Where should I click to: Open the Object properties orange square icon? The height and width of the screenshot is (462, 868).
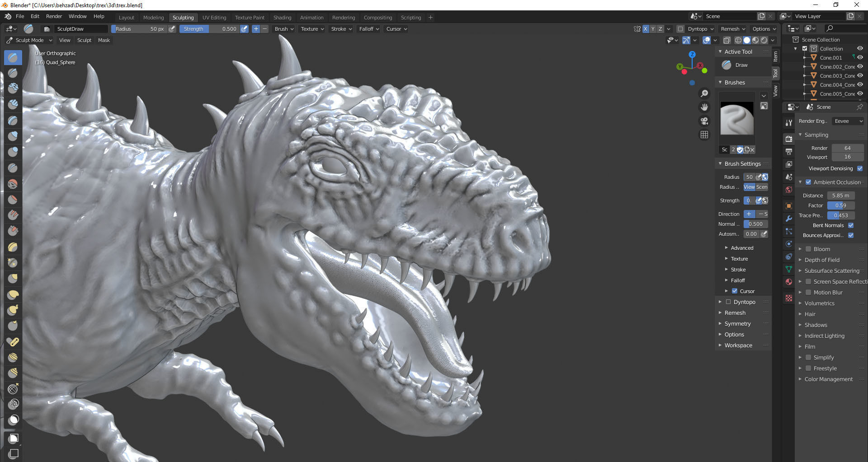coord(789,206)
